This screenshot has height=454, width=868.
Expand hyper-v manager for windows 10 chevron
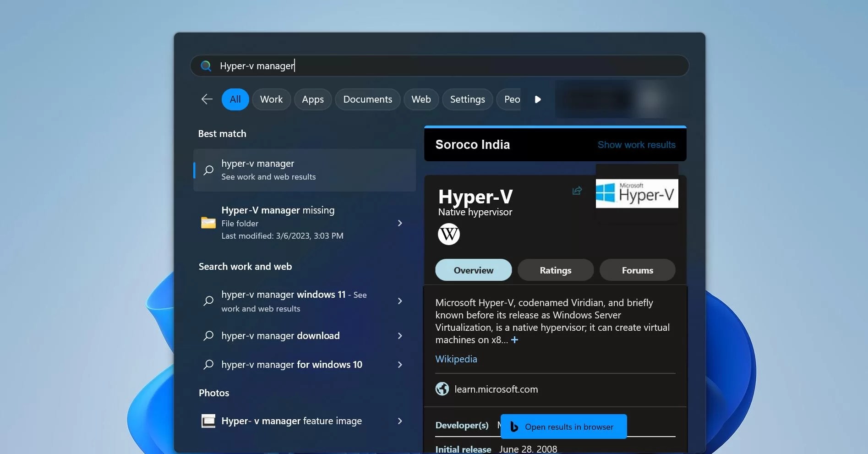400,365
